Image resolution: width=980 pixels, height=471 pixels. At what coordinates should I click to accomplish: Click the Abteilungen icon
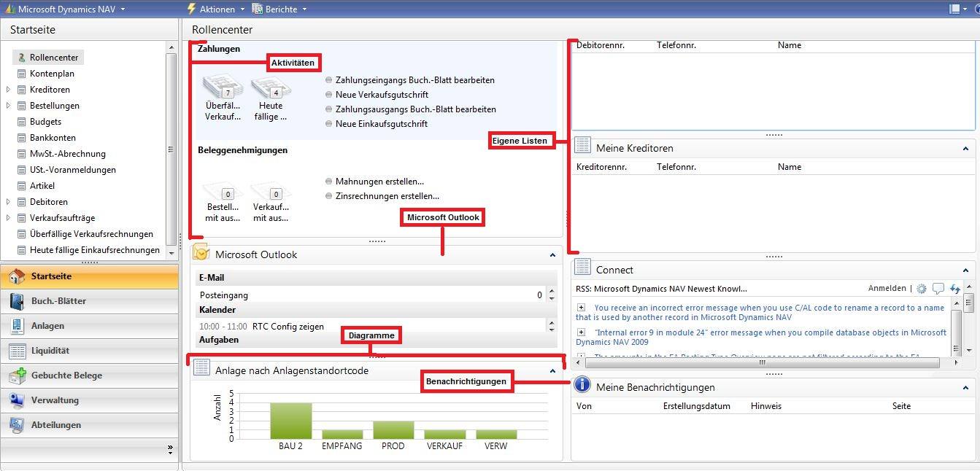(17, 426)
